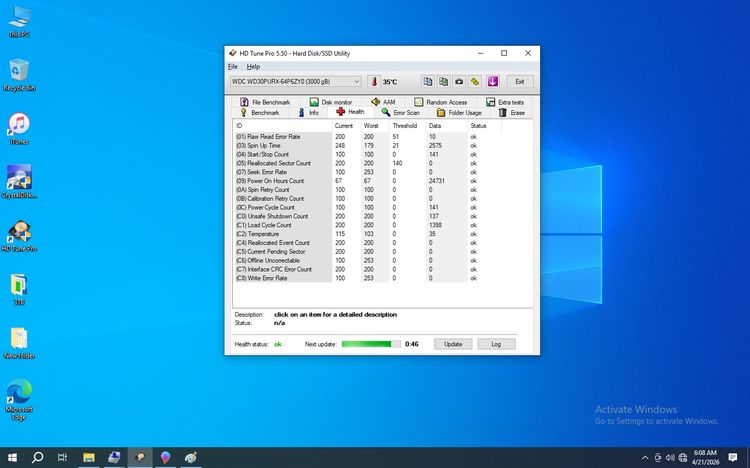Click the volume speaker tray icon
Image resolution: width=750 pixels, height=468 pixels.
click(x=670, y=457)
